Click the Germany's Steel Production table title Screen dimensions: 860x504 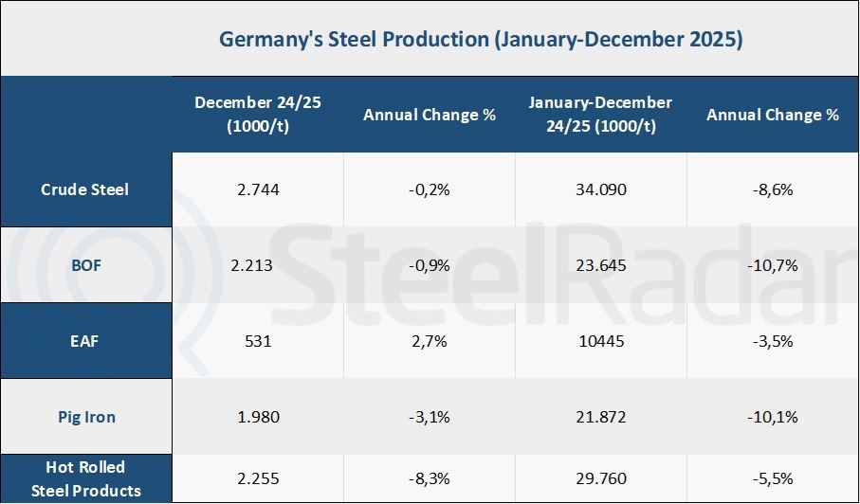(481, 40)
